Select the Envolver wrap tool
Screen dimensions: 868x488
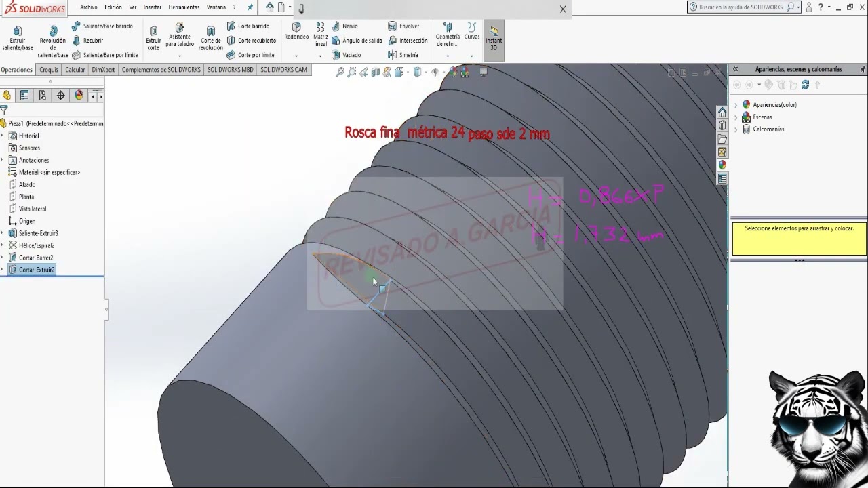click(x=403, y=26)
